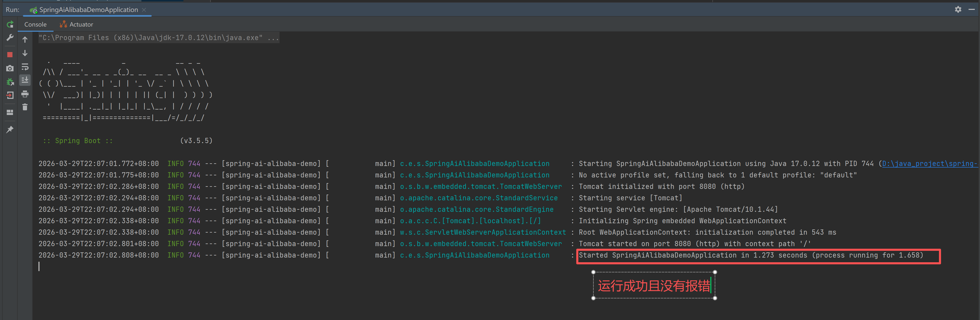Open the restore layout icon
This screenshot has width=980, height=320.
(10, 112)
